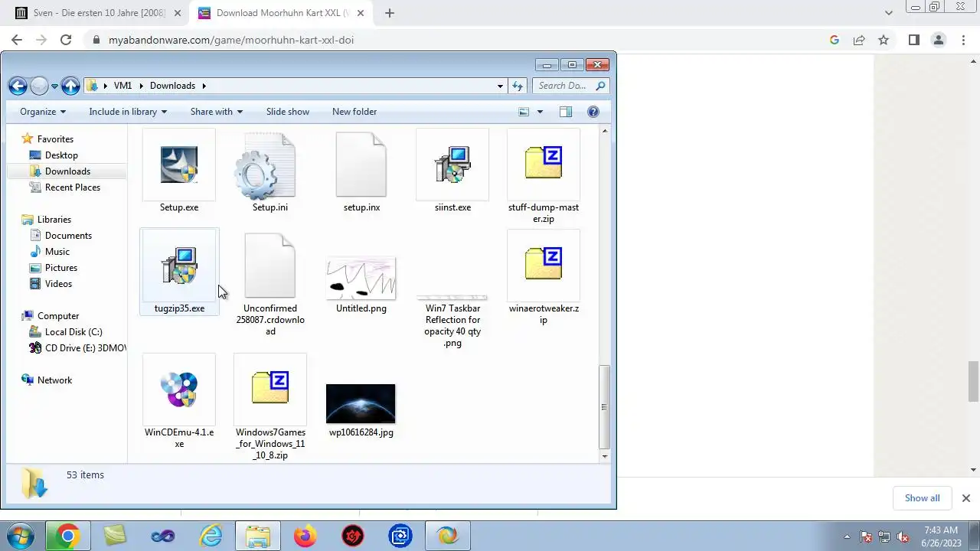This screenshot has height=551, width=980.
Task: Switch to Download Moorhuhn Kart XXL tab
Action: (282, 13)
